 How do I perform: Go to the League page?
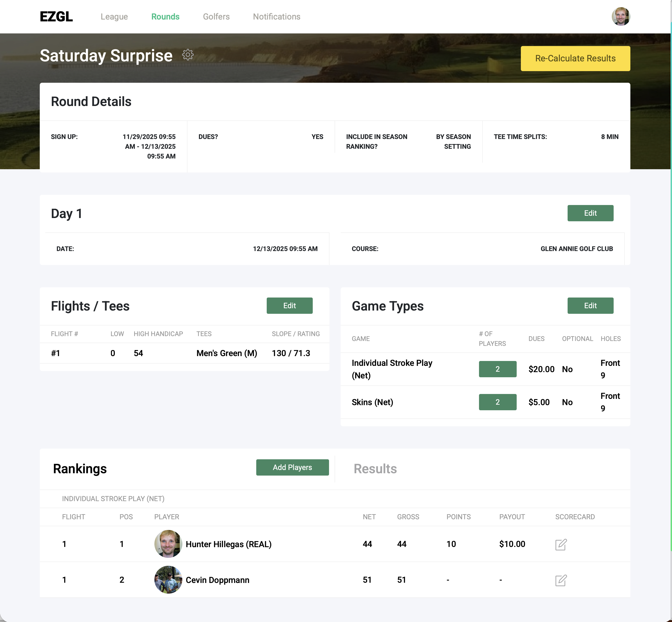click(x=114, y=16)
